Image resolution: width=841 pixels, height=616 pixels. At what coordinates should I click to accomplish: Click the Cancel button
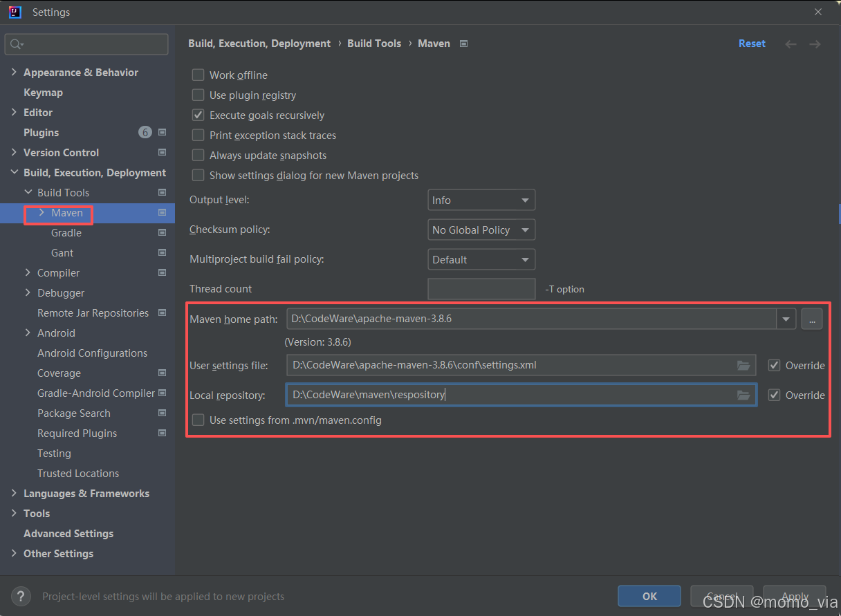(722, 596)
